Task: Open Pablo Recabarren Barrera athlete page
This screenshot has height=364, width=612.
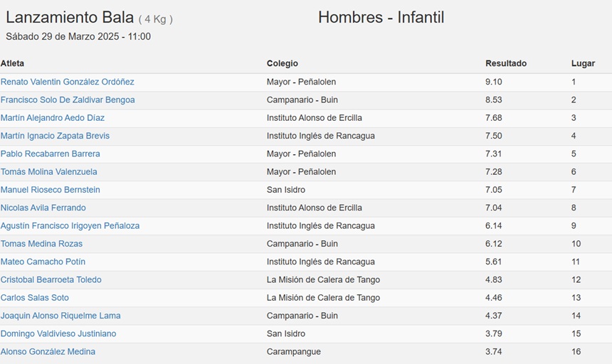Action: [50, 154]
